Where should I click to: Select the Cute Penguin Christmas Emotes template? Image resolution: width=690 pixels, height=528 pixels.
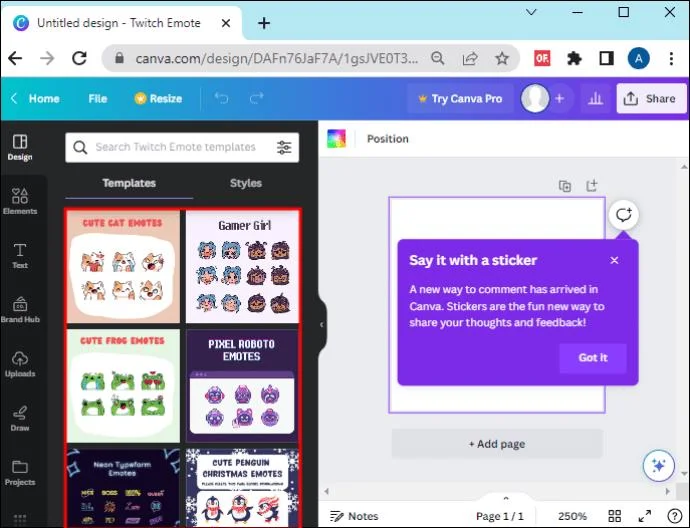point(242,488)
